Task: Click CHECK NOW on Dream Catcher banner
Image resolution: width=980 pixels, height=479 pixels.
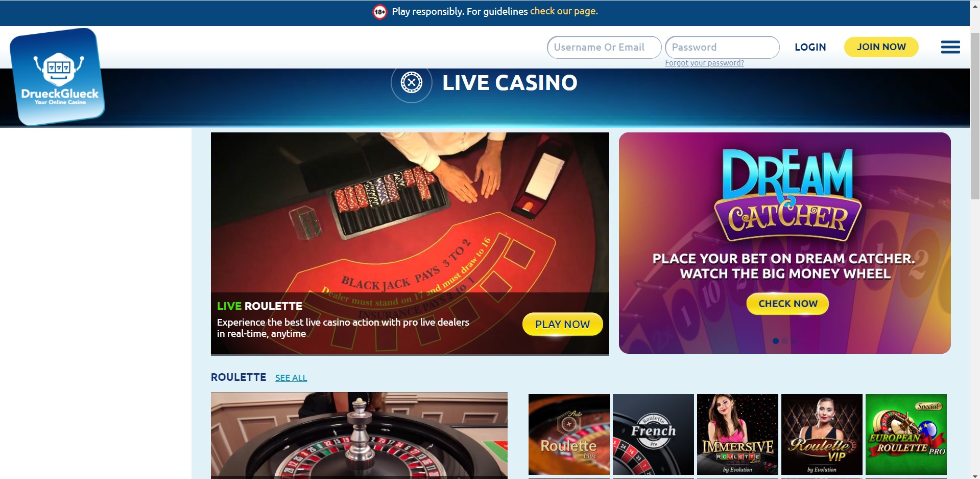Action: [x=787, y=304]
